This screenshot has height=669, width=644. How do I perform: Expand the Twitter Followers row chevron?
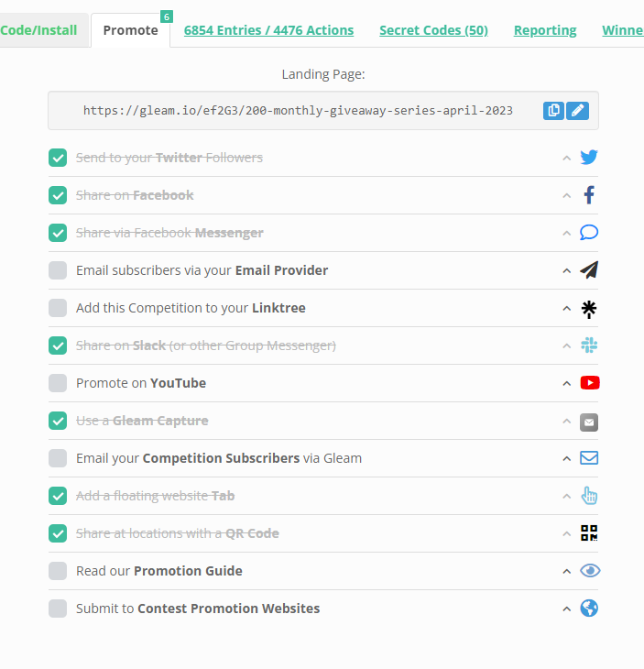[566, 159]
